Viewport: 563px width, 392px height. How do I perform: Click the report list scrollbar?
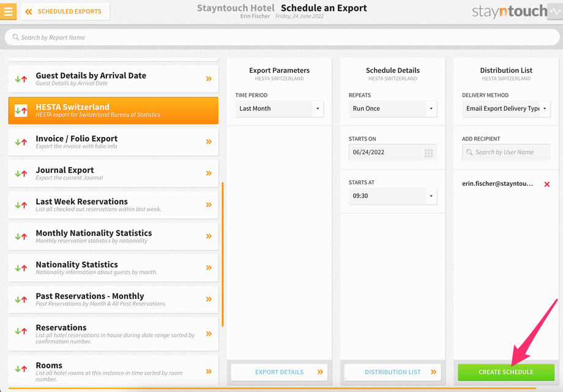[223, 254]
